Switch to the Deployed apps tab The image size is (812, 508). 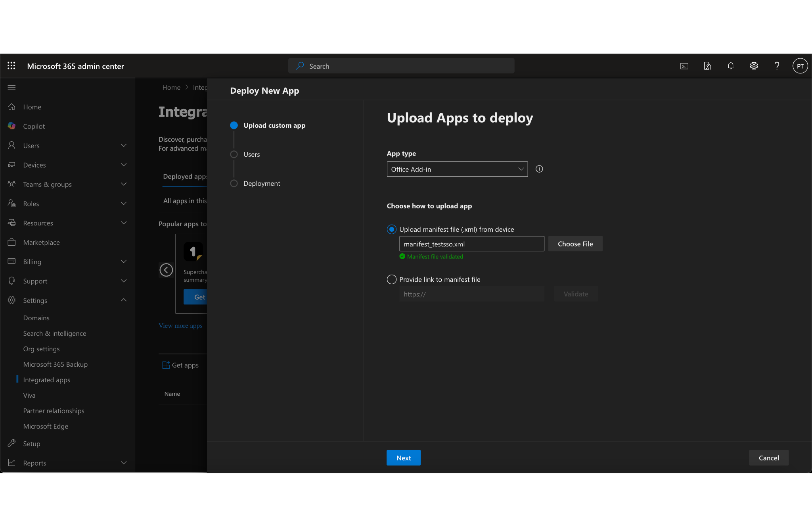click(185, 177)
